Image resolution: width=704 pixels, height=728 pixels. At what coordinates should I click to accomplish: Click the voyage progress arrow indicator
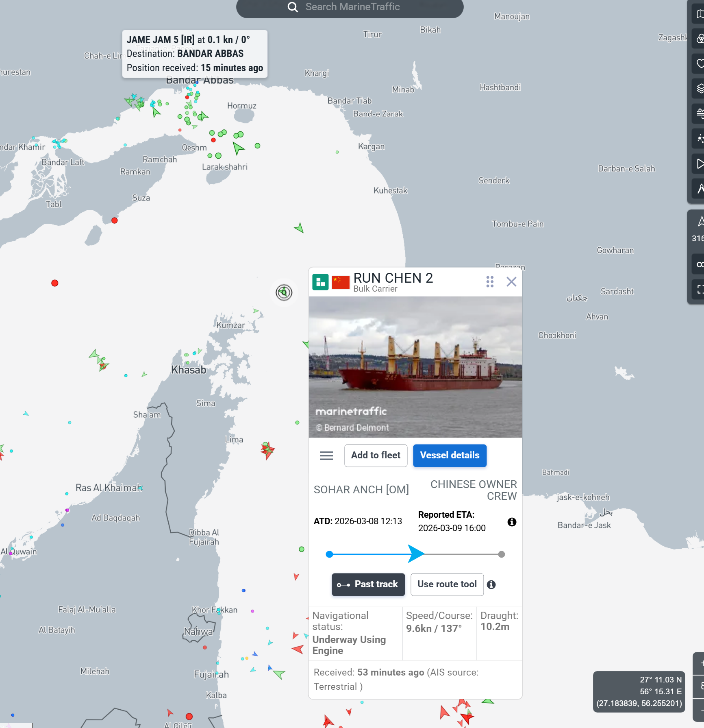pos(416,554)
